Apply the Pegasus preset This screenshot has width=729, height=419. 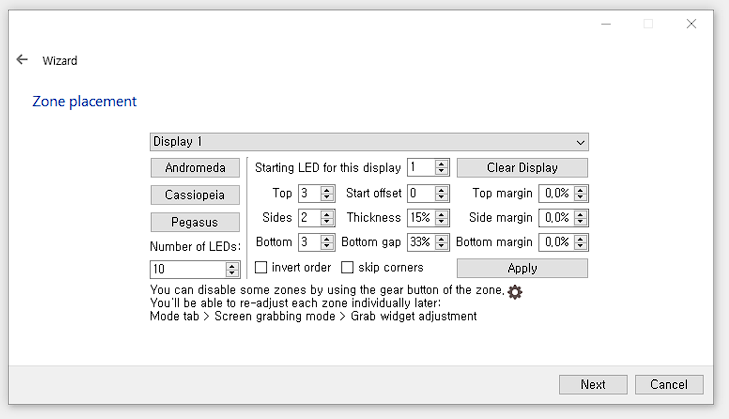195,222
